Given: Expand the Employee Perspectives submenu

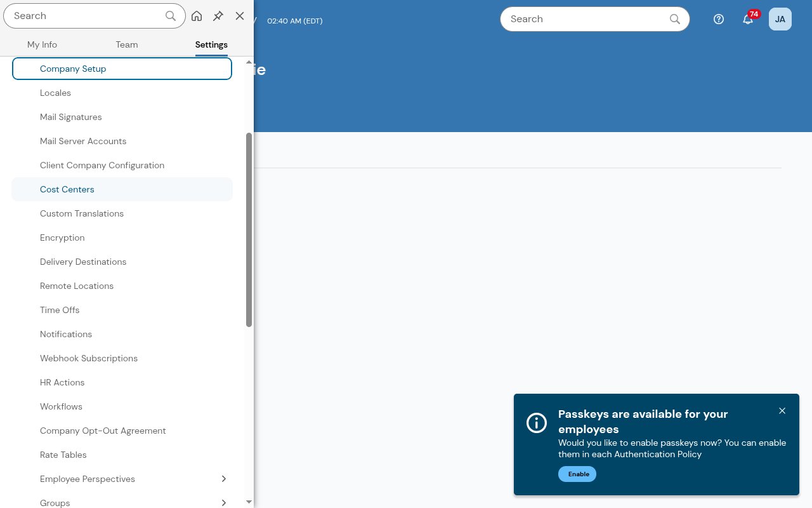Looking at the screenshot, I should click(x=224, y=479).
